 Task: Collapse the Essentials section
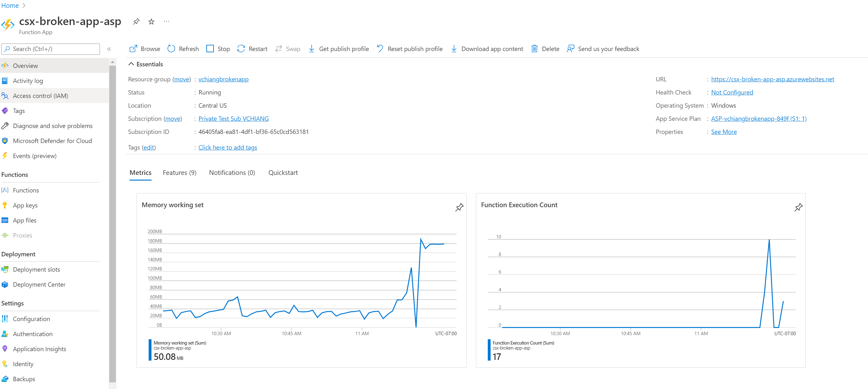(131, 64)
